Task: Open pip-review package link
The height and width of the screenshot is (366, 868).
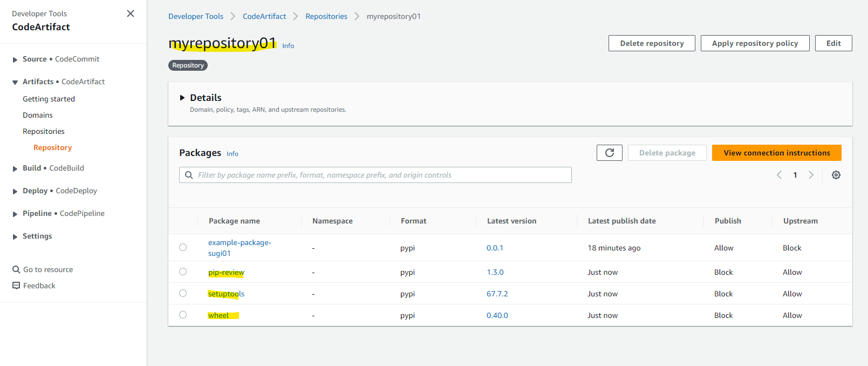Action: tap(226, 272)
